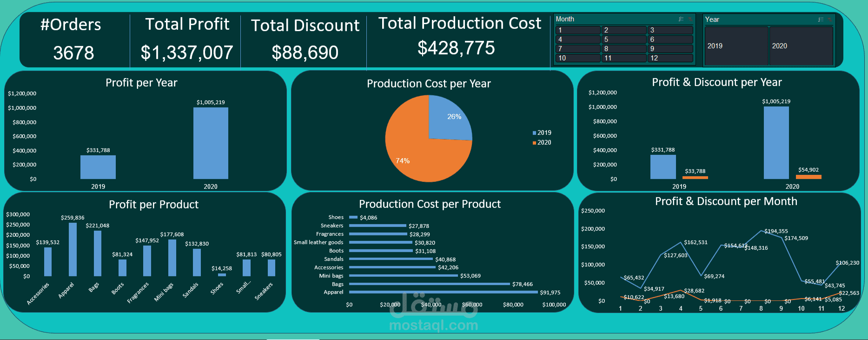Select the "$4,086" Shoes cost label
Screen dimensions: 868x340
click(x=369, y=218)
